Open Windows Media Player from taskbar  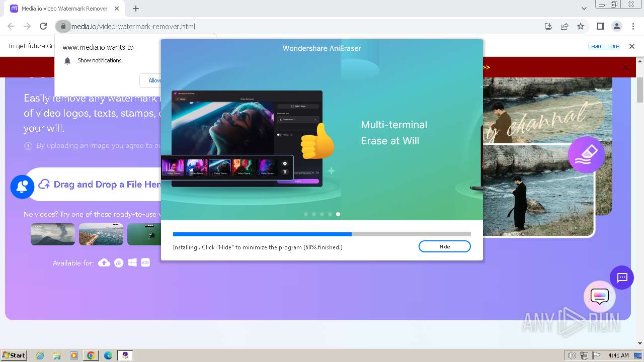[x=74, y=355]
